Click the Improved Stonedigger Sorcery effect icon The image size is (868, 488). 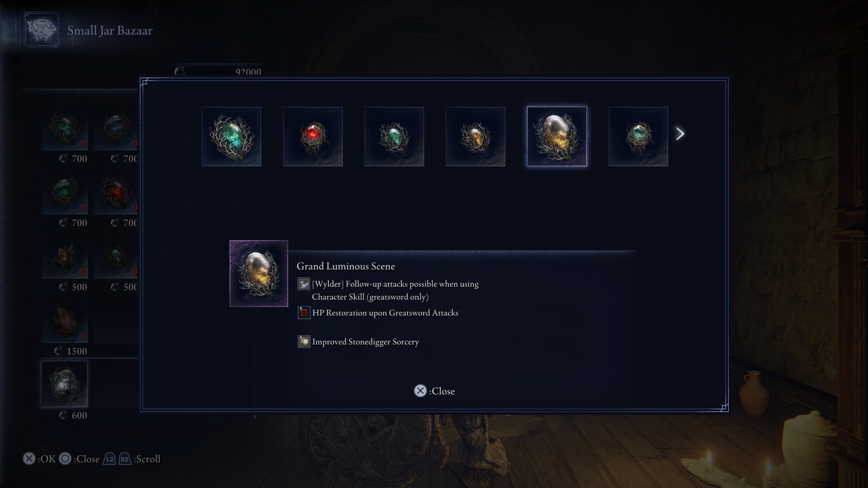304,342
